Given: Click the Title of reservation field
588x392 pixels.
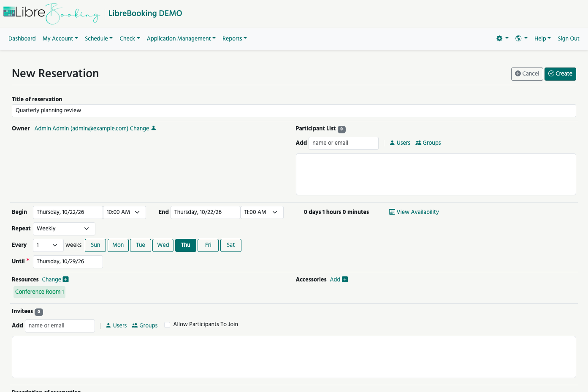Looking at the screenshot, I should 294,111.
